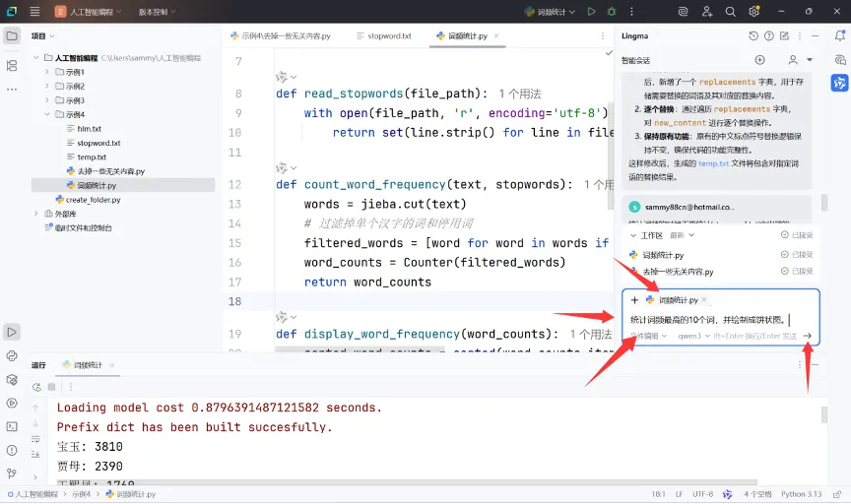Click the UTF-8 encoding in status bar
This screenshot has width=851, height=504.
(x=702, y=494)
